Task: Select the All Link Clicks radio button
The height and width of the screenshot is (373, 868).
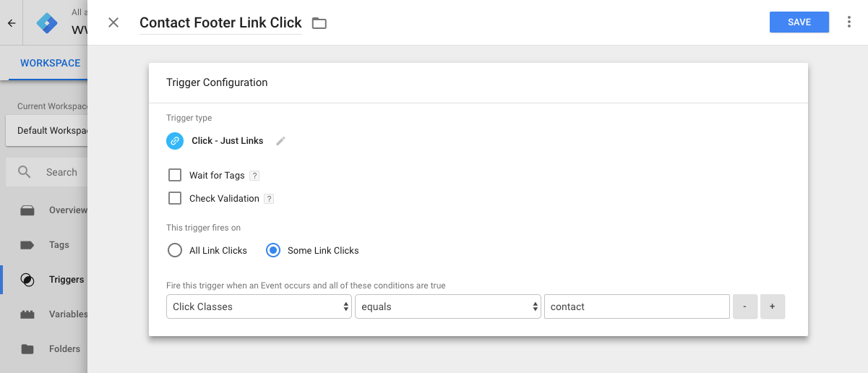Action: tap(175, 250)
